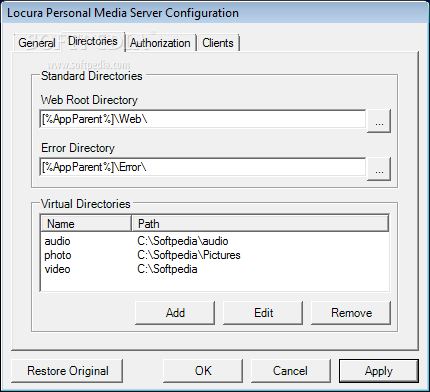The height and width of the screenshot is (392, 430).
Task: Sort virtual directories by Path column
Action: pyautogui.click(x=260, y=224)
